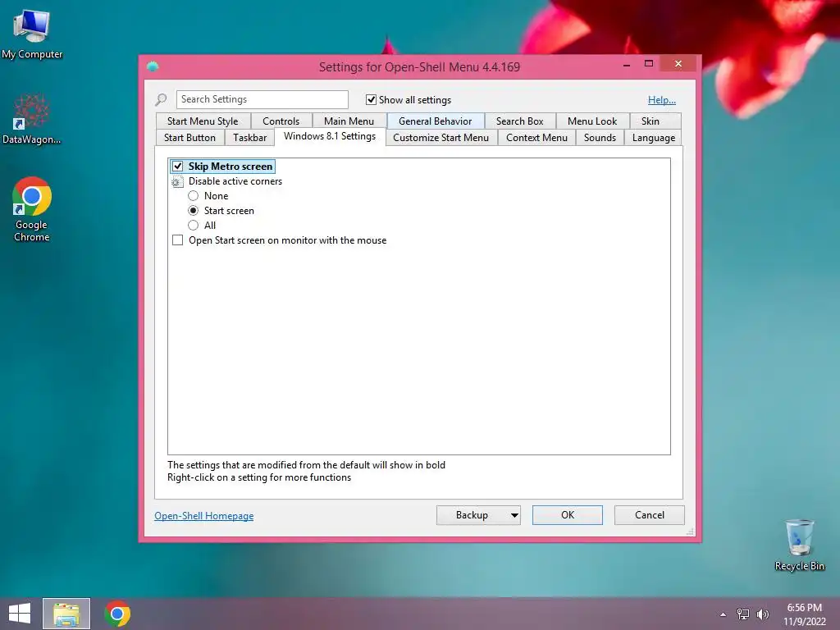Close the Open-Shell settings window

coord(678,64)
